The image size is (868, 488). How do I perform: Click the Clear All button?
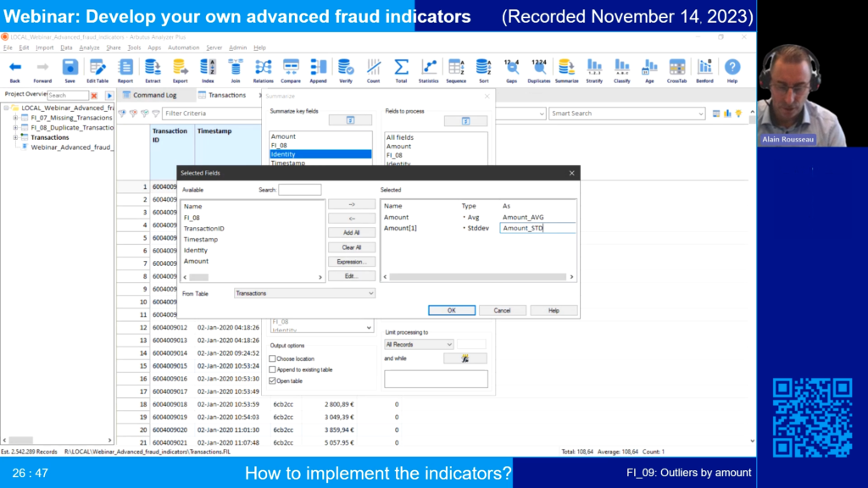pyautogui.click(x=352, y=247)
